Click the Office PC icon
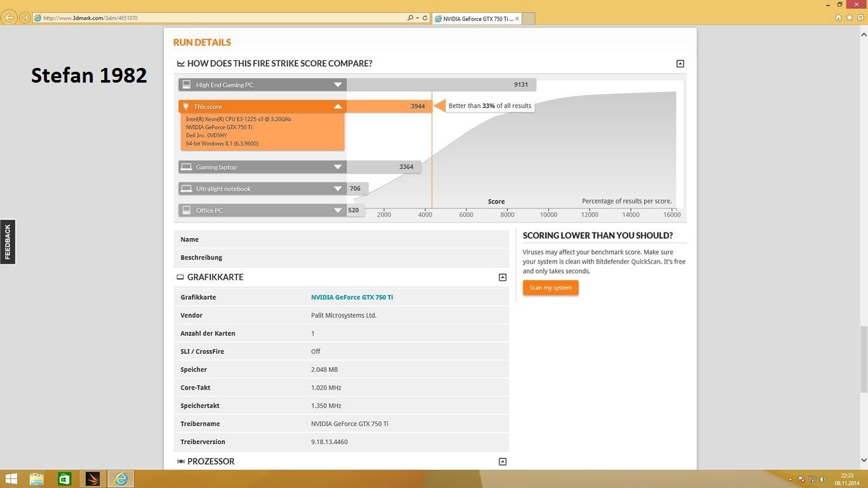 click(186, 210)
